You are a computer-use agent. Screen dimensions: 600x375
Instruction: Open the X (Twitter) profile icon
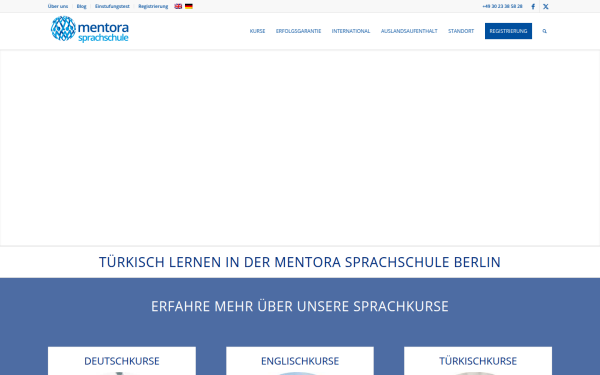pos(546,7)
